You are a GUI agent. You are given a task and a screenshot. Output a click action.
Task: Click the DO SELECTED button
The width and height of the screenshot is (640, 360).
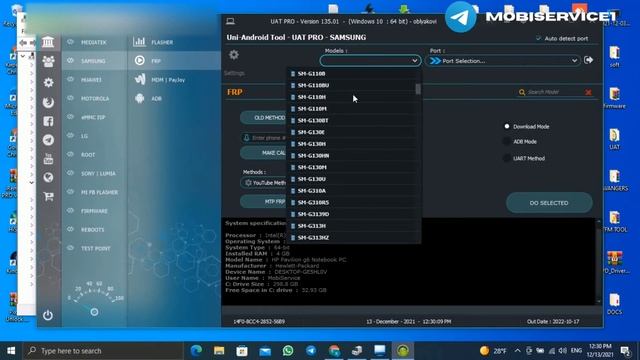(549, 203)
